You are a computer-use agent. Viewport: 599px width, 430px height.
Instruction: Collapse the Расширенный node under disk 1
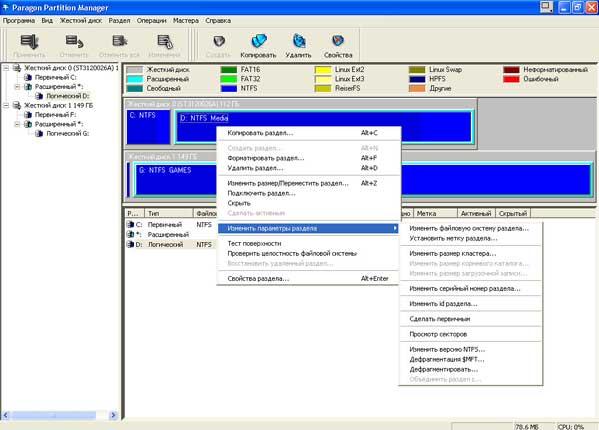click(17, 124)
